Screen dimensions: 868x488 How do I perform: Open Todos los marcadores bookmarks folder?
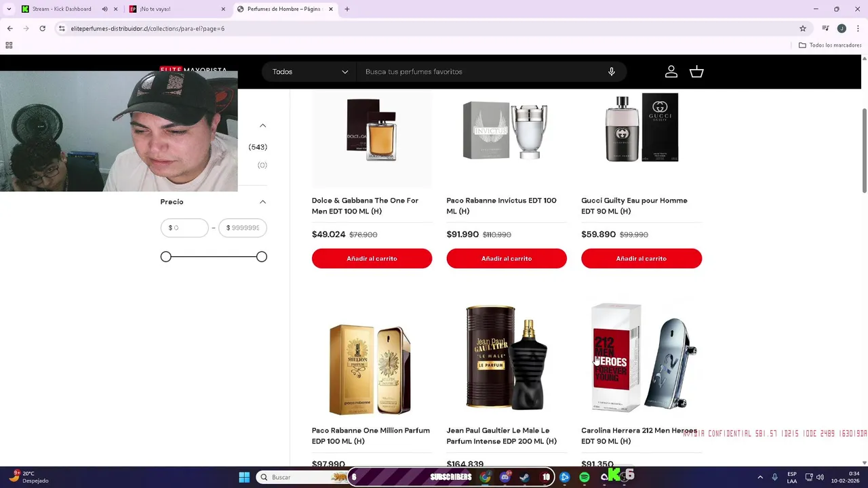(x=830, y=45)
